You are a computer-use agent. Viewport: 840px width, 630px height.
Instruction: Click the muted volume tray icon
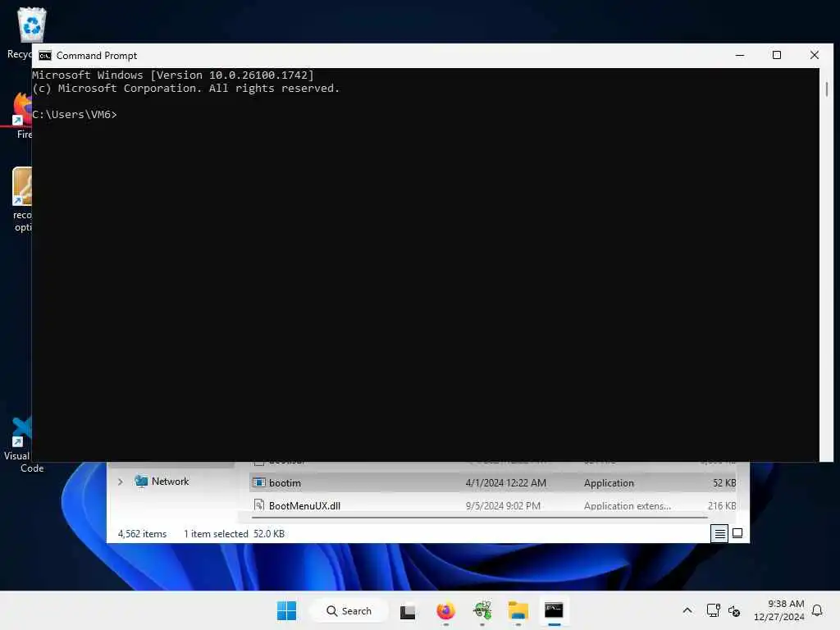[734, 611]
